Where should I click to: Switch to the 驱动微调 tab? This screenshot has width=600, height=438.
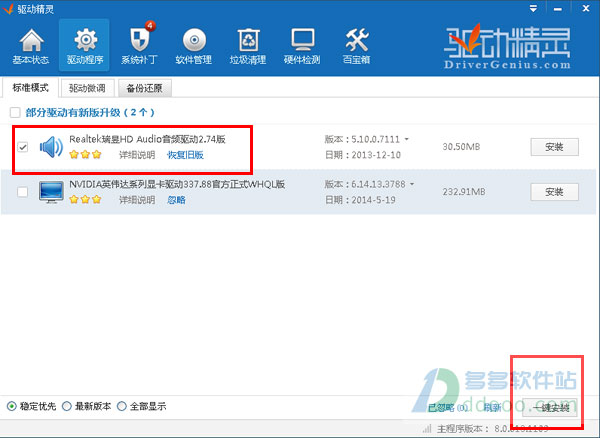(87, 88)
